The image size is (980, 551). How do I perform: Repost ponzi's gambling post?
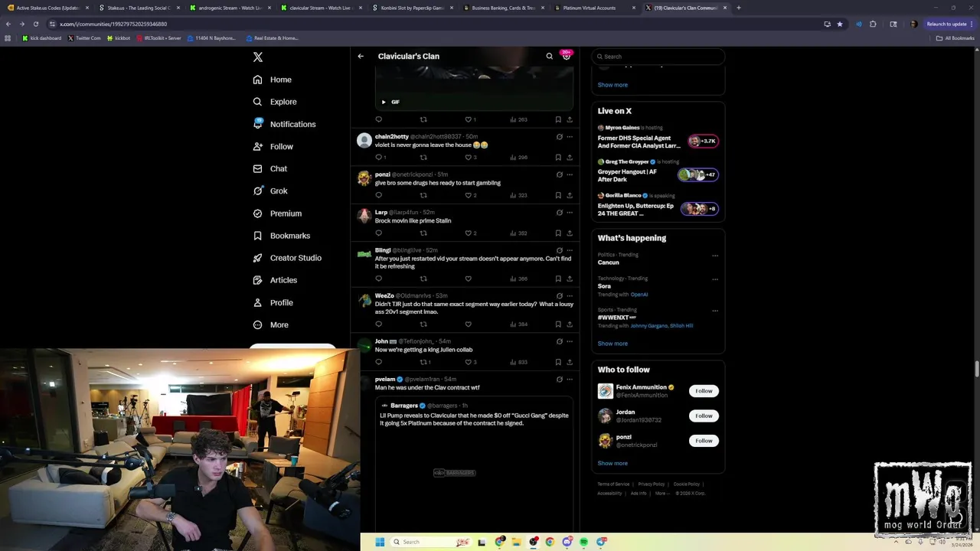[423, 195]
